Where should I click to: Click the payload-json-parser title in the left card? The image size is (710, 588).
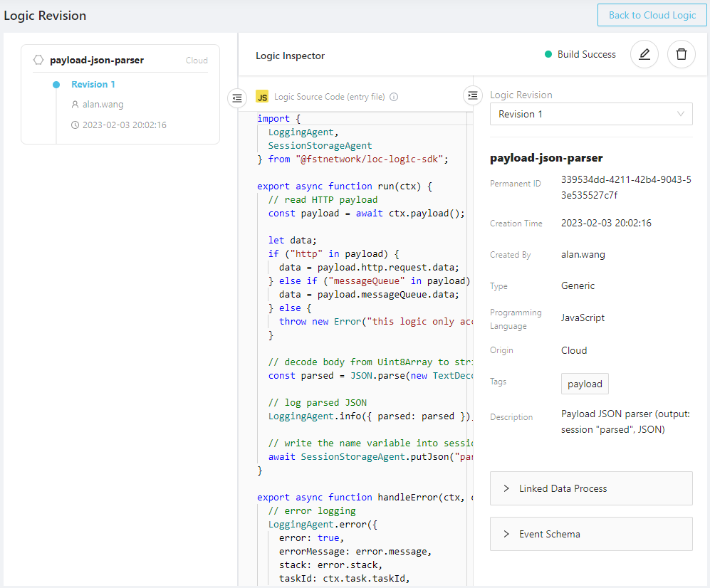(x=97, y=61)
